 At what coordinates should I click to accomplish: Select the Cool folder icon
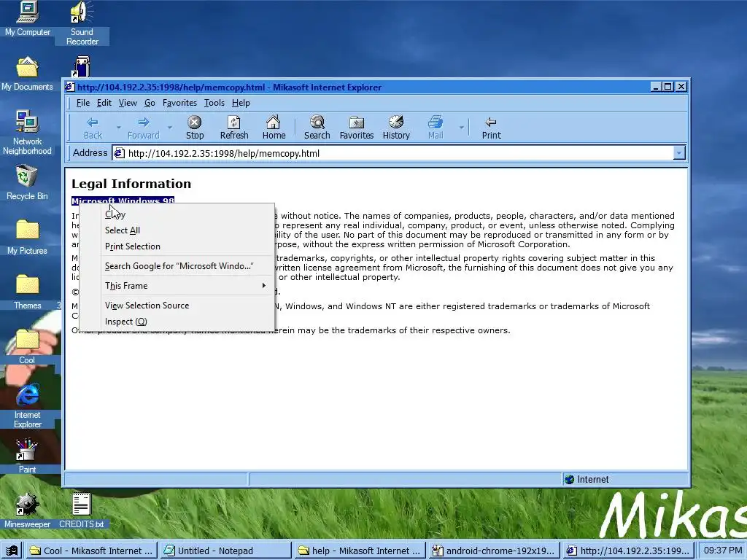27,346
